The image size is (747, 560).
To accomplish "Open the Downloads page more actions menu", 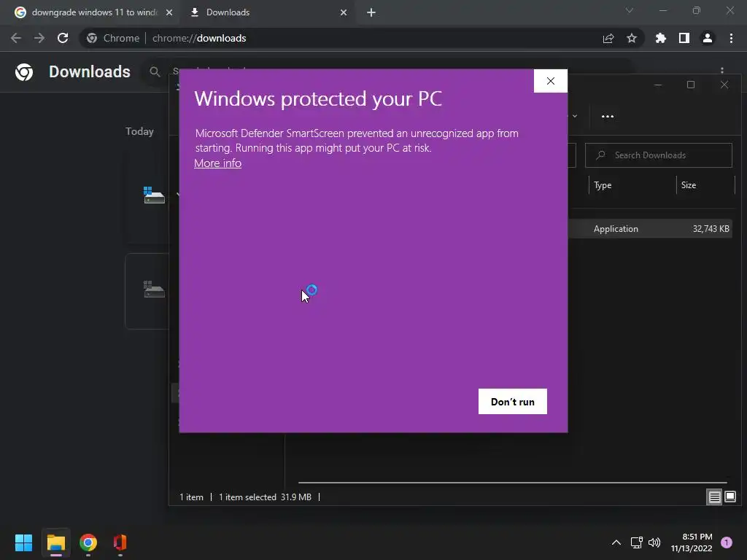I will pyautogui.click(x=722, y=71).
